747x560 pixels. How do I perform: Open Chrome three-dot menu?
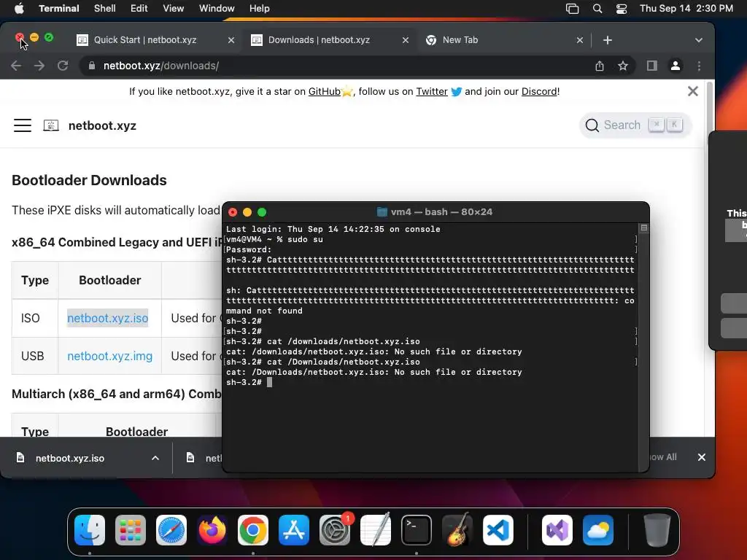click(699, 66)
